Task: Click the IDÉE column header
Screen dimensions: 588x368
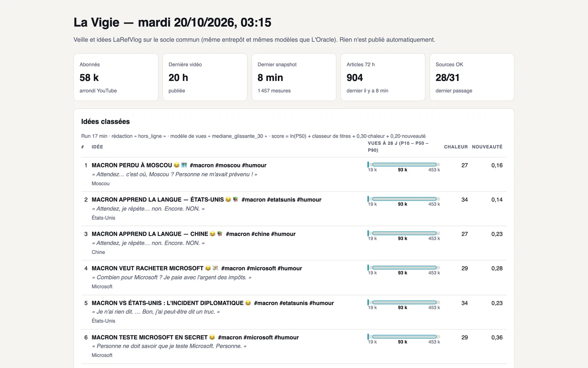Action: (x=97, y=147)
